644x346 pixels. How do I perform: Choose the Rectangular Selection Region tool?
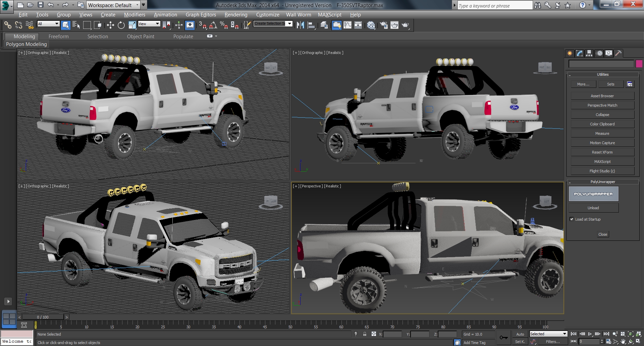pyautogui.click(x=87, y=25)
